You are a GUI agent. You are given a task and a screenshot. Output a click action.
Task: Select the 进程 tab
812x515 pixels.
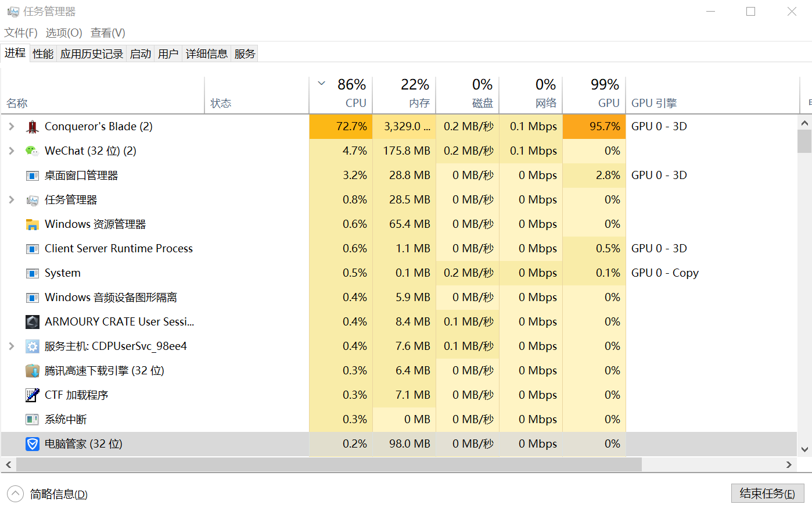click(x=15, y=53)
